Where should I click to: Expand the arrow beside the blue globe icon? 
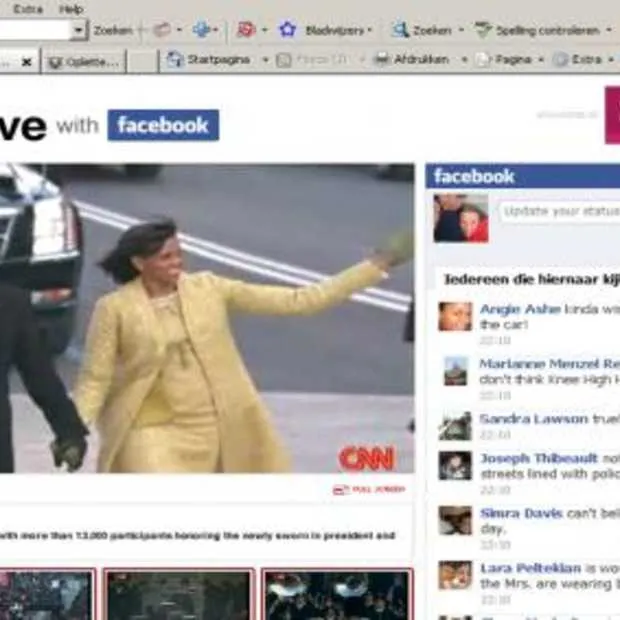point(215,30)
